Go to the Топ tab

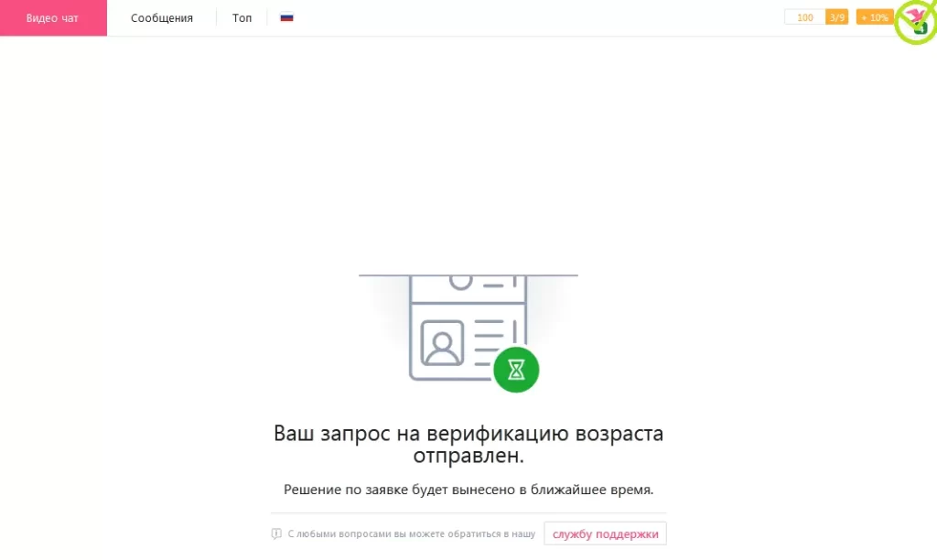click(x=242, y=18)
